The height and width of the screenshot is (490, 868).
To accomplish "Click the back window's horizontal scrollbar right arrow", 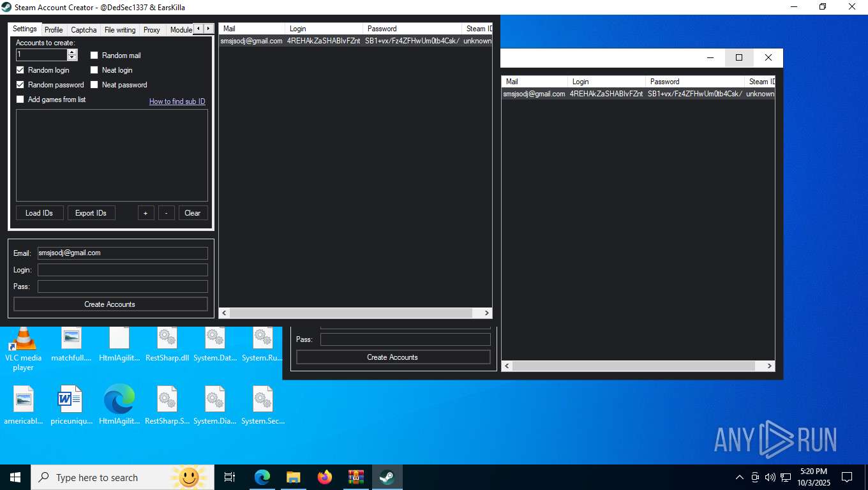I will coord(769,366).
